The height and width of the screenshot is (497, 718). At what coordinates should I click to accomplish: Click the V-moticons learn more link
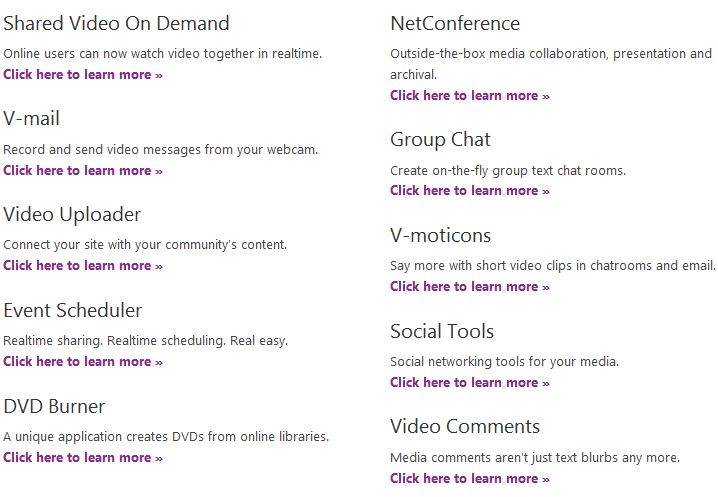pos(470,287)
